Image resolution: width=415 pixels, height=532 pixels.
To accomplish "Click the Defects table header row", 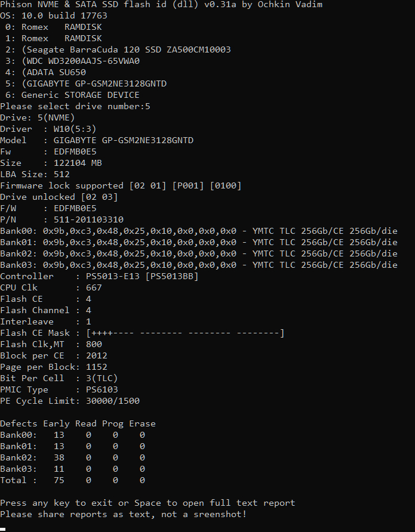I will (78, 423).
